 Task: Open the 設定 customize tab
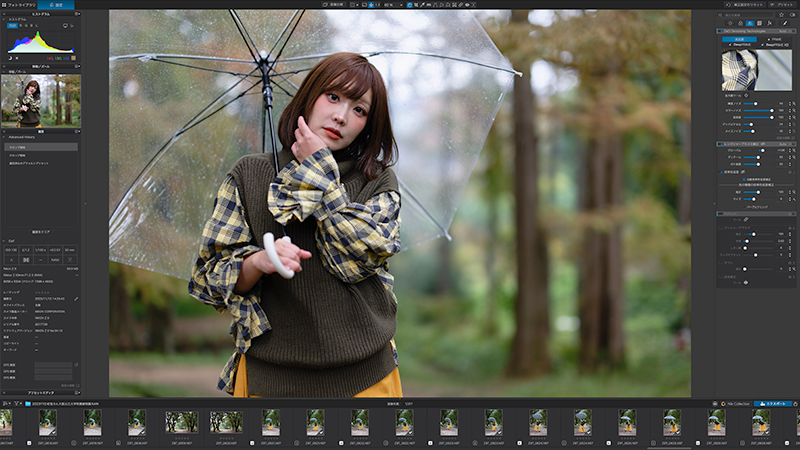[56, 5]
